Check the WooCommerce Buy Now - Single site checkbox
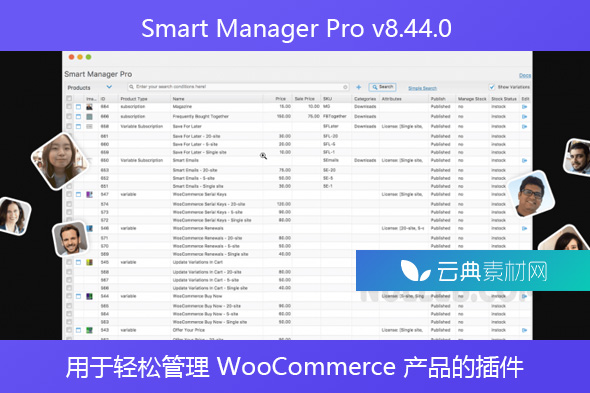Image resolution: width=590 pixels, height=393 pixels. 69,322
